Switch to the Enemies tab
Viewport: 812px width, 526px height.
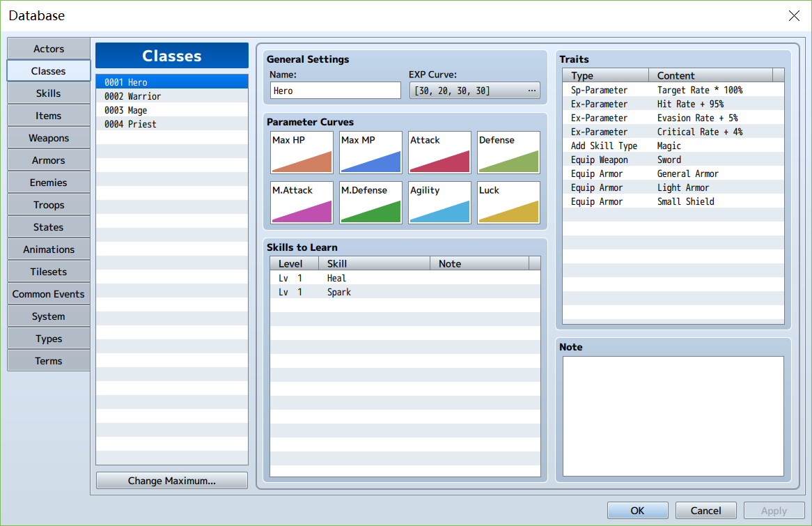pyautogui.click(x=49, y=183)
